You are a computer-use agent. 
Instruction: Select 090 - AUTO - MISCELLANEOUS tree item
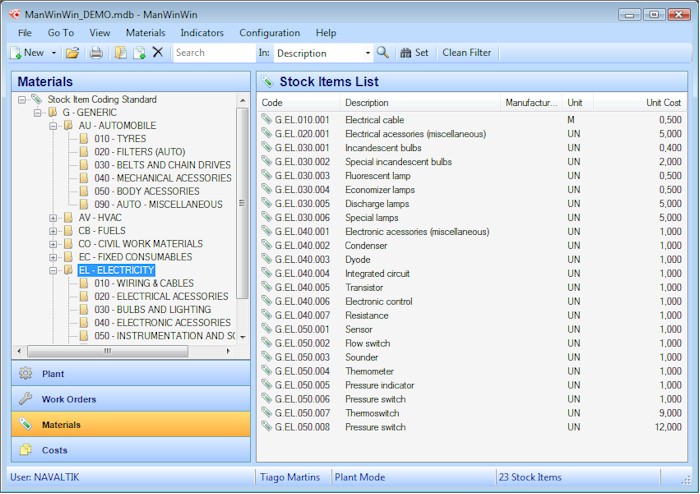point(158,204)
